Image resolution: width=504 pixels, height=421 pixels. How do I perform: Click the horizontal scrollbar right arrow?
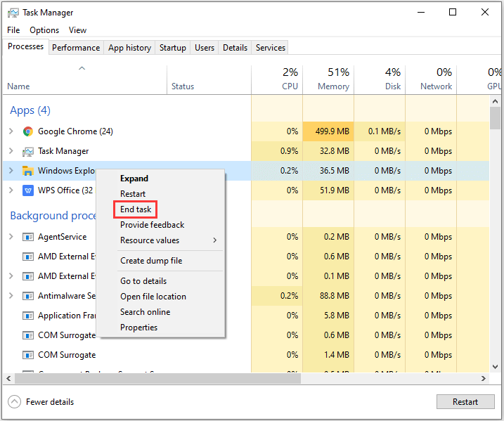click(x=484, y=379)
